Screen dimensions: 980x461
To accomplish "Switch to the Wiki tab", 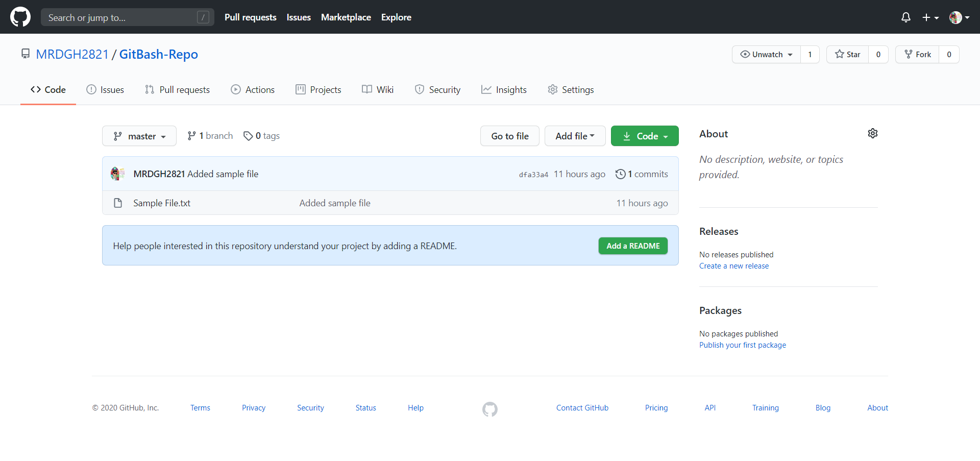I will coord(378,90).
